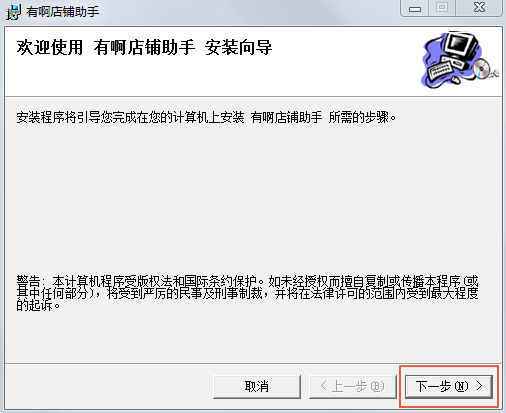The image size is (506, 413).
Task: Minimize the 有啊店铺助手 installer window
Action: pos(415,8)
